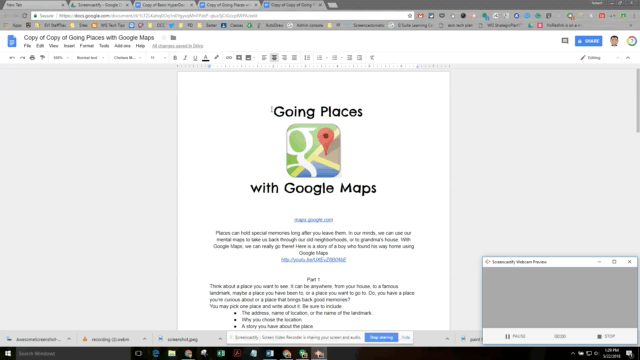640x360 pixels.
Task: Open the Editing mode dropdown
Action: [599, 58]
